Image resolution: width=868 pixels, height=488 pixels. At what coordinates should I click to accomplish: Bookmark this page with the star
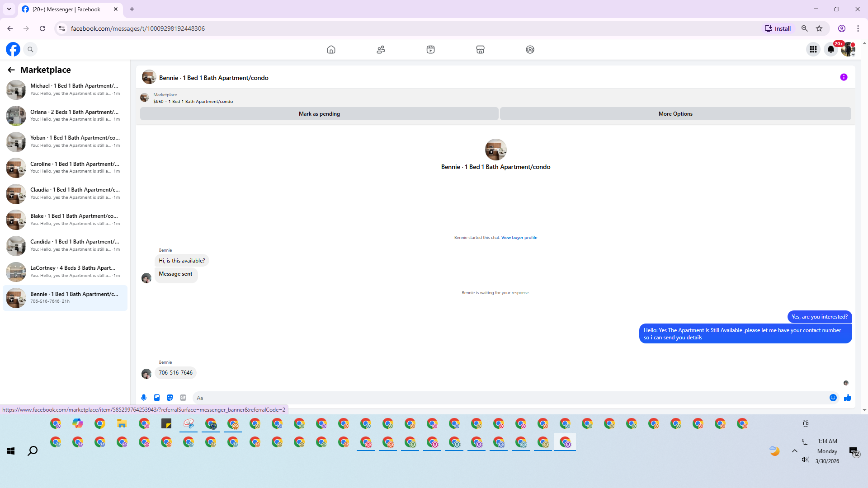[x=819, y=28]
